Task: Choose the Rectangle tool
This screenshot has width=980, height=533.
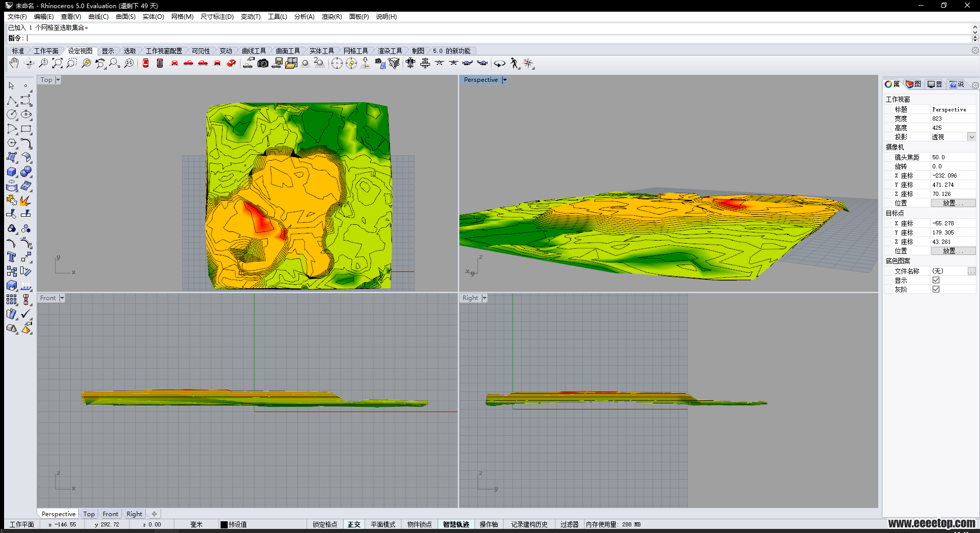Action: point(26,129)
